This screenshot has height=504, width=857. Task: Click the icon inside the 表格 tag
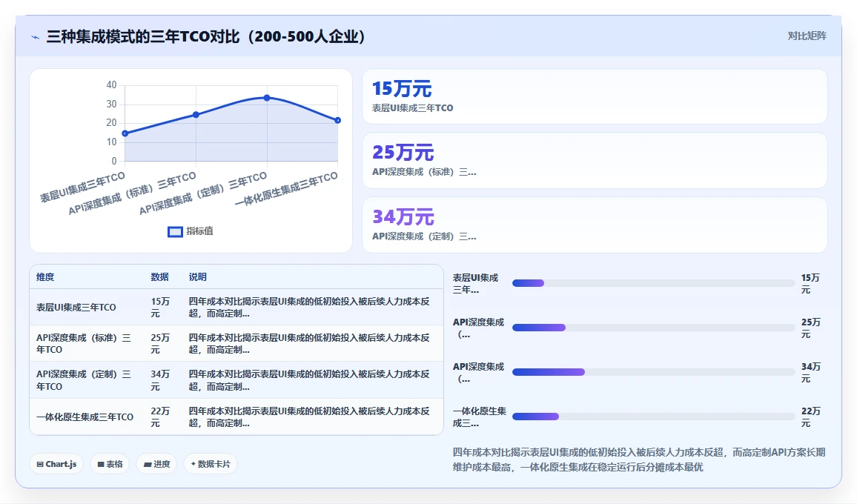101,465
